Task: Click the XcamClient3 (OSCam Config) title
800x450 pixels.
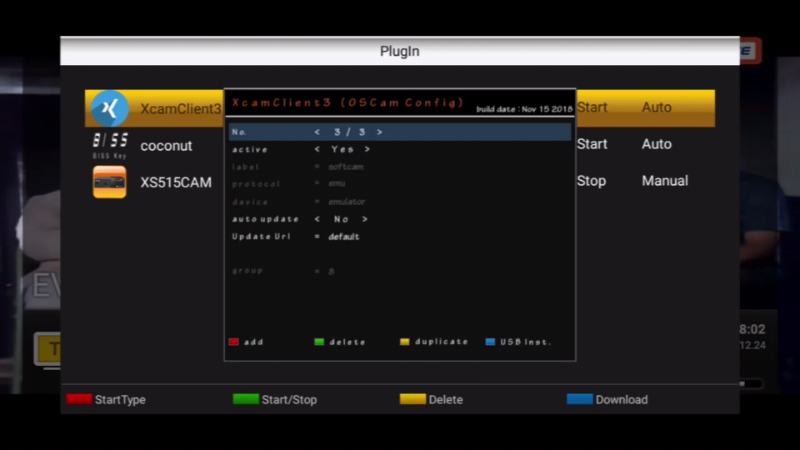Action: 347,103
